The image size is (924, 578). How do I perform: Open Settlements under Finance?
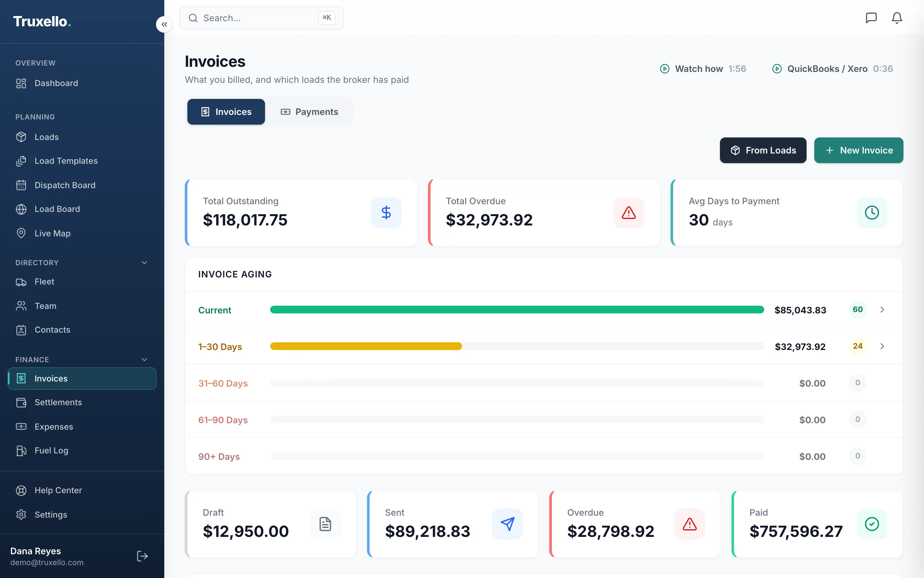[82, 403]
